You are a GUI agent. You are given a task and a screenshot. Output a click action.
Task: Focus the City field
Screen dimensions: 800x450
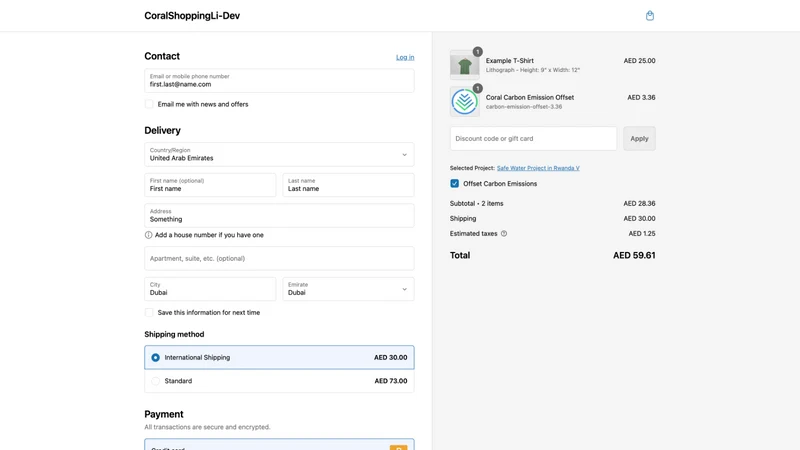[210, 289]
